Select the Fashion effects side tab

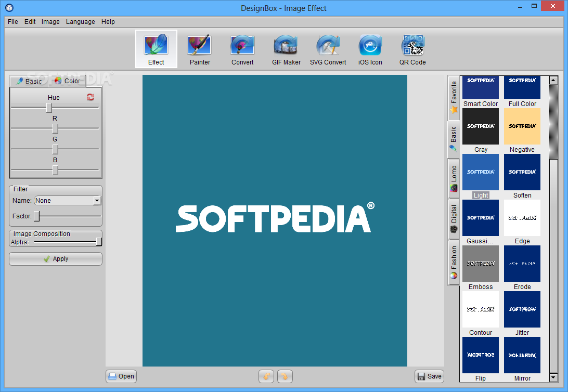(454, 263)
